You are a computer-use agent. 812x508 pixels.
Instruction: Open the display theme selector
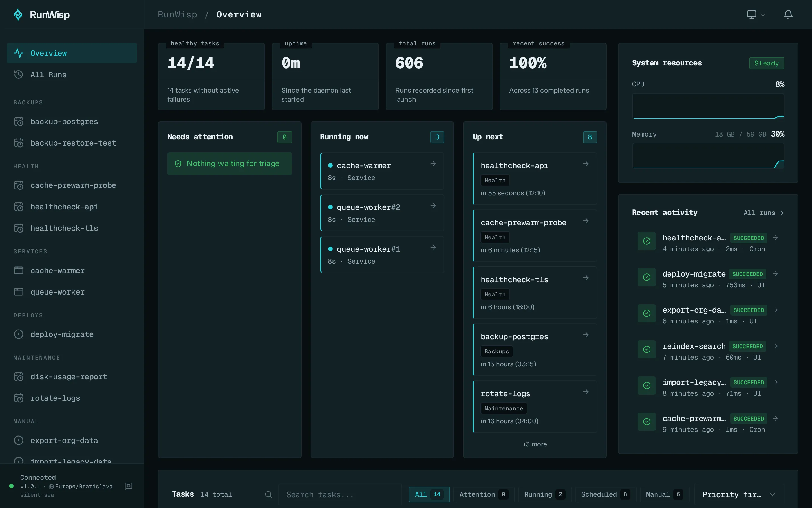tap(756, 14)
